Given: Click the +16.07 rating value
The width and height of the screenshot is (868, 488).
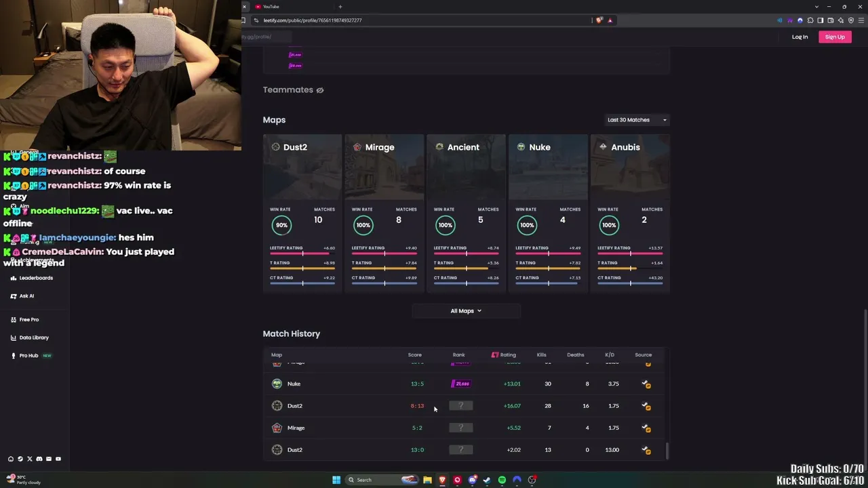Looking at the screenshot, I should click(x=512, y=406).
